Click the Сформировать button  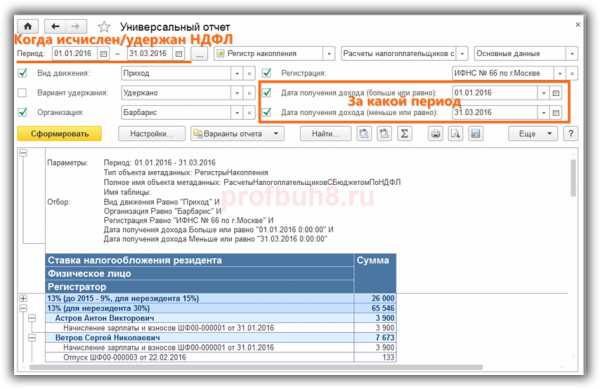pos(59,133)
